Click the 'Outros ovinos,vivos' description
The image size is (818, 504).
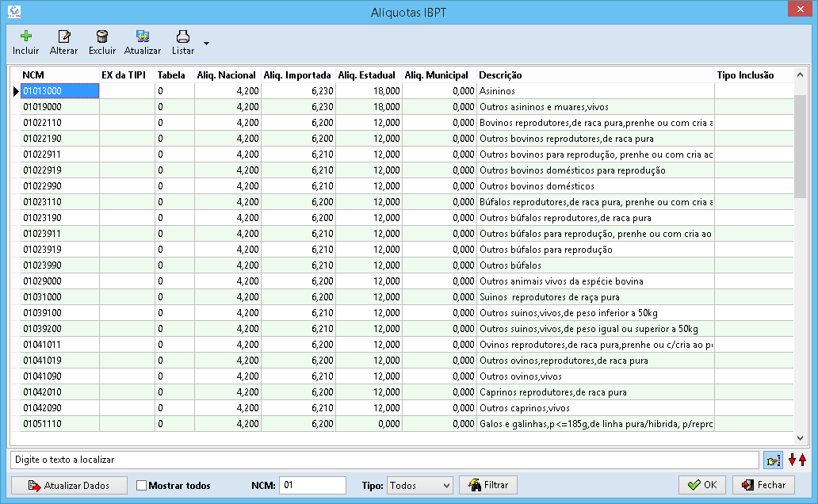coord(521,376)
